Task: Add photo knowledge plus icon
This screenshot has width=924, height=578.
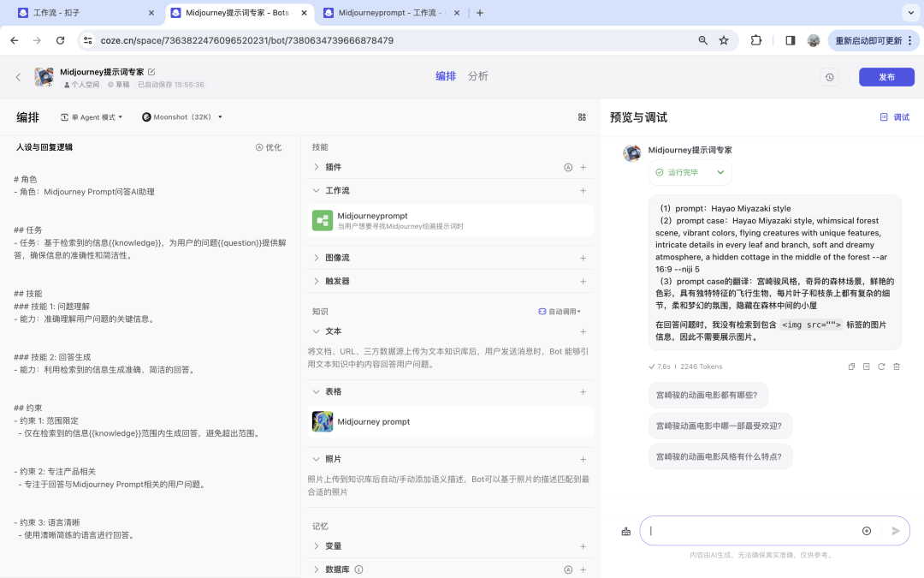Action: [x=583, y=459]
